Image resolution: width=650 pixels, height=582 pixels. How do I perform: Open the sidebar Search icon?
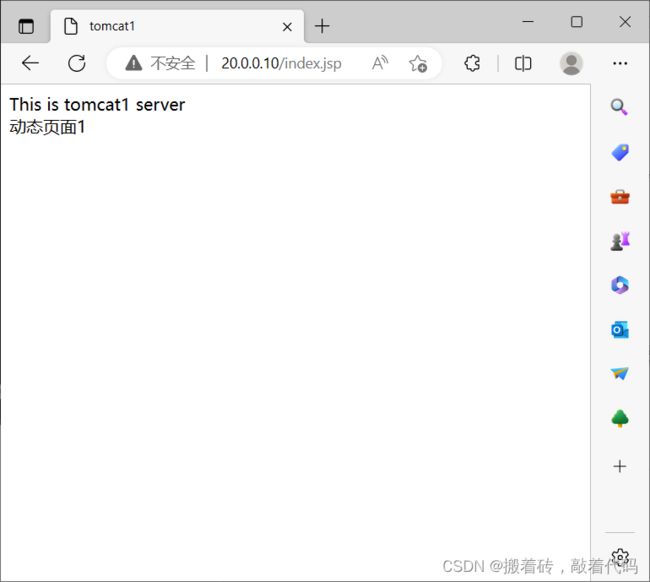(619, 107)
